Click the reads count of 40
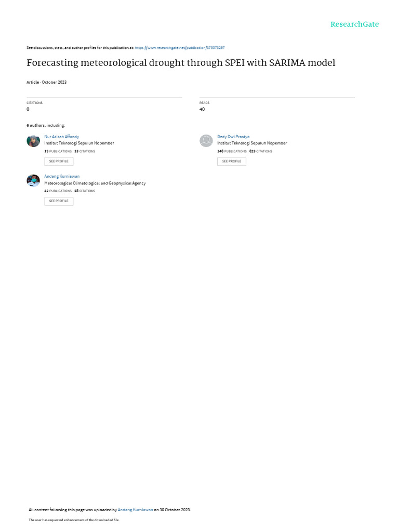399x532 pixels. click(202, 109)
